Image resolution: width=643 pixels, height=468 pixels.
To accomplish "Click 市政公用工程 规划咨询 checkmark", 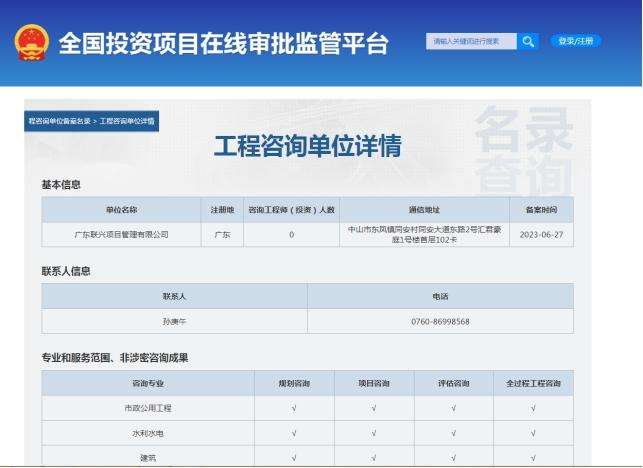I will 294,408.
